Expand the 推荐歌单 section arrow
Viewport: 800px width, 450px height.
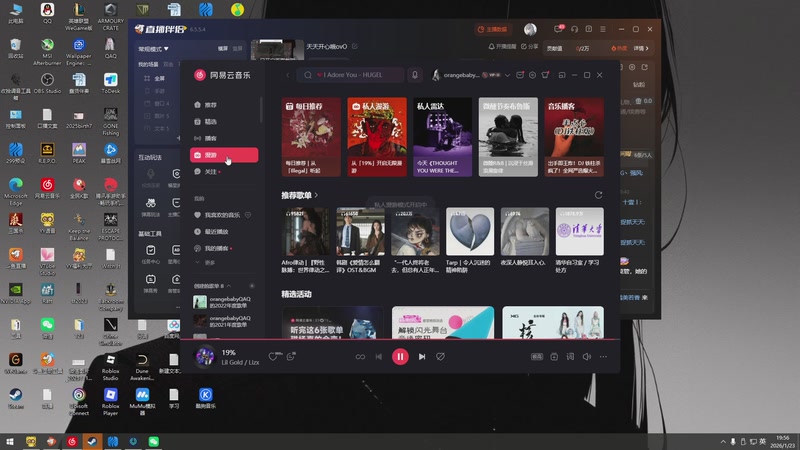[316, 195]
